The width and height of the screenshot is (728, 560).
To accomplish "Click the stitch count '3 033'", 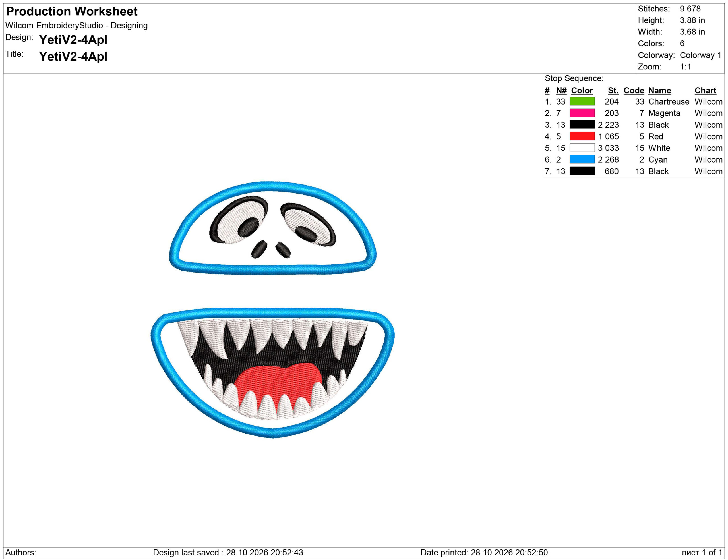I will [608, 148].
